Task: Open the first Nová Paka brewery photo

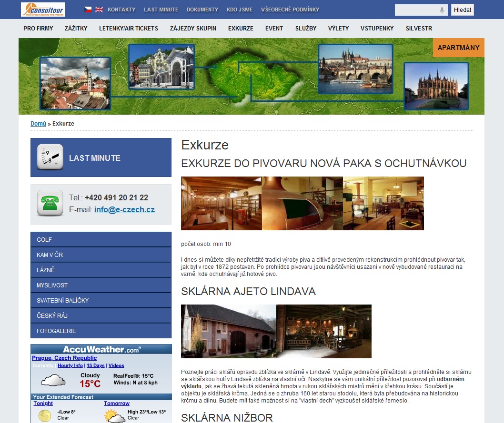Action: tap(221, 203)
